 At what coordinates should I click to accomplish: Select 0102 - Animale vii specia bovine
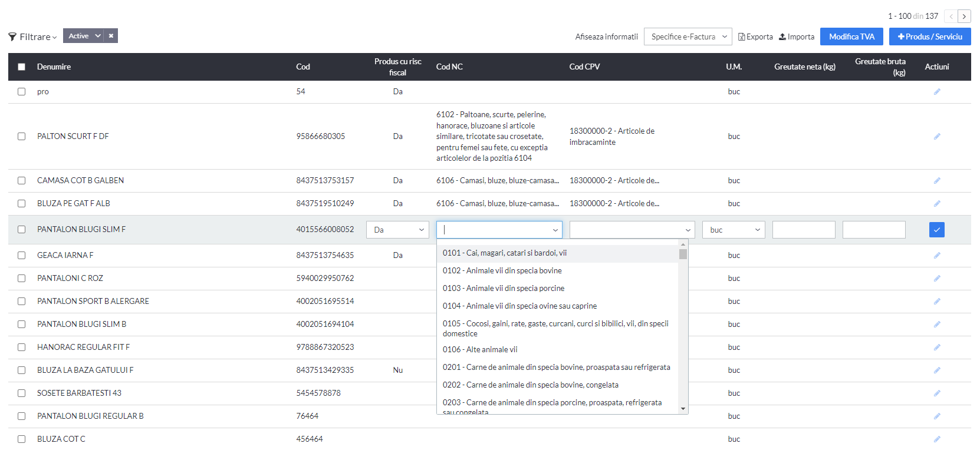pos(557,271)
